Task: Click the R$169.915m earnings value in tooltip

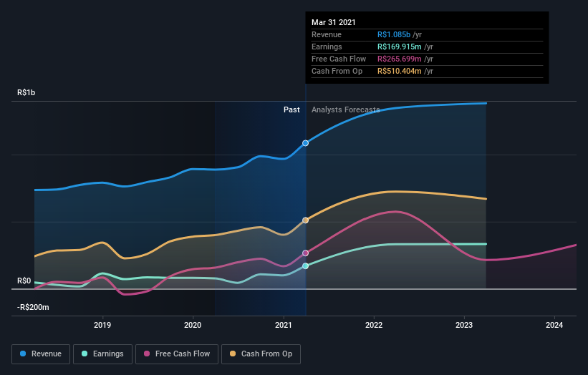Action: tap(400, 47)
